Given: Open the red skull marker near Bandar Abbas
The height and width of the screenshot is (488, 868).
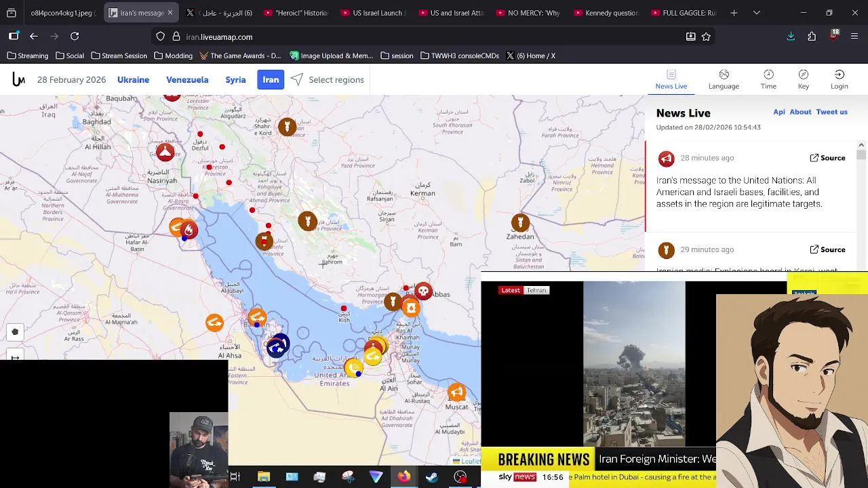Looking at the screenshot, I should click(423, 291).
